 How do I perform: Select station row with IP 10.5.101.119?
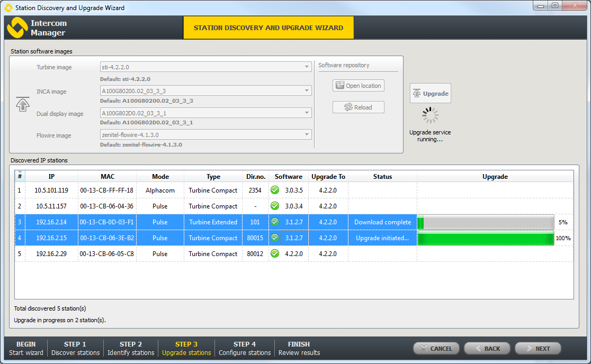[51, 190]
